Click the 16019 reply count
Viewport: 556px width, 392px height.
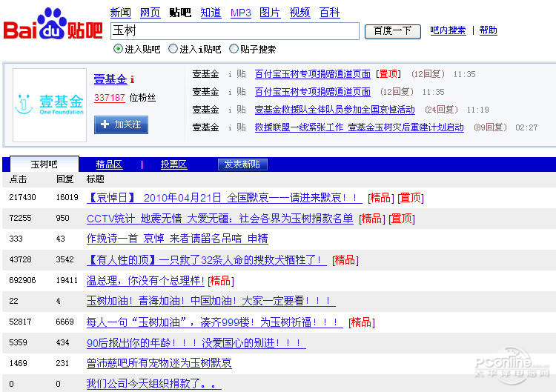click(67, 197)
